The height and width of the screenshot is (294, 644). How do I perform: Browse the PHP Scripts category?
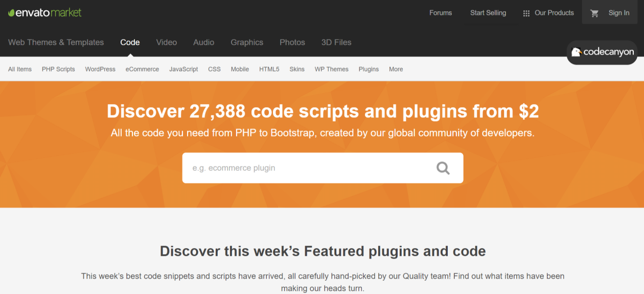[58, 69]
